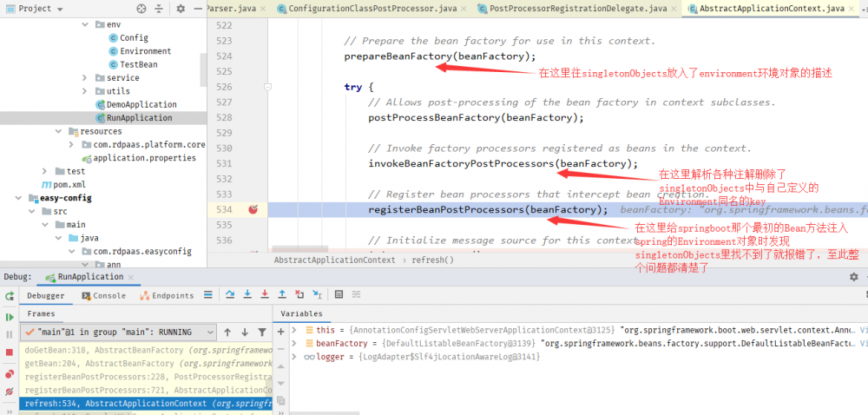Expand the service folder
This screenshot has height=415, width=868.
(85, 77)
